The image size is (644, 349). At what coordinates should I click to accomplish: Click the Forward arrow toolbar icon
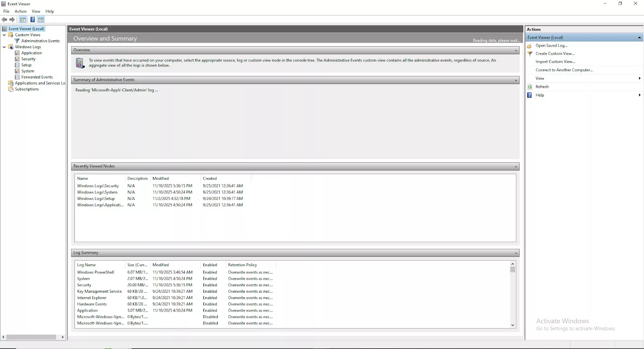click(x=12, y=20)
